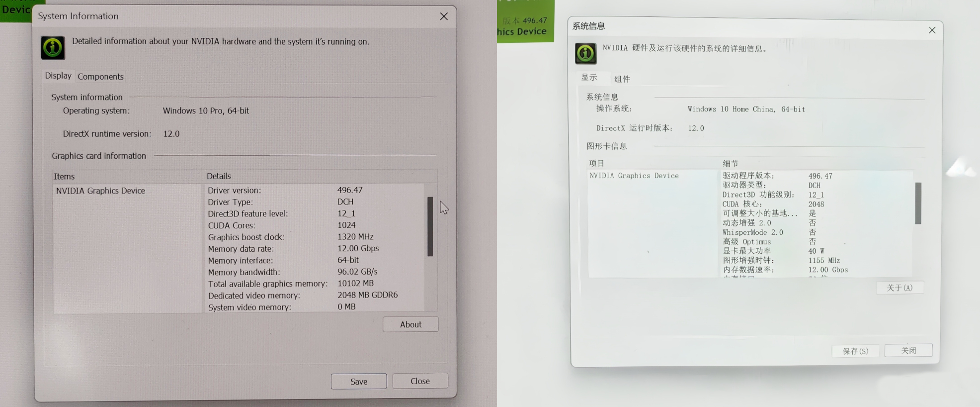
Task: Click the 驱动器类型 value DCH
Action: [814, 185]
